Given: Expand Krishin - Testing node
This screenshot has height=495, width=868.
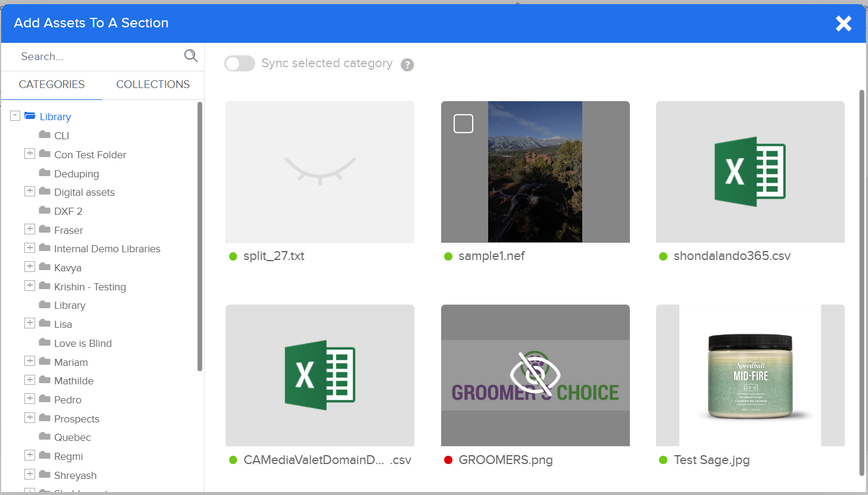Looking at the screenshot, I should (30, 286).
